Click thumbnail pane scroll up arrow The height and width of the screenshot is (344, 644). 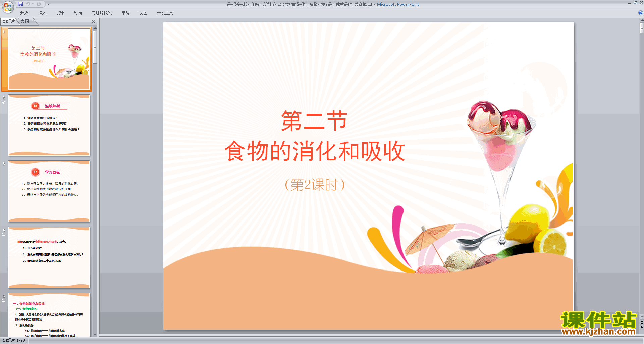95,28
